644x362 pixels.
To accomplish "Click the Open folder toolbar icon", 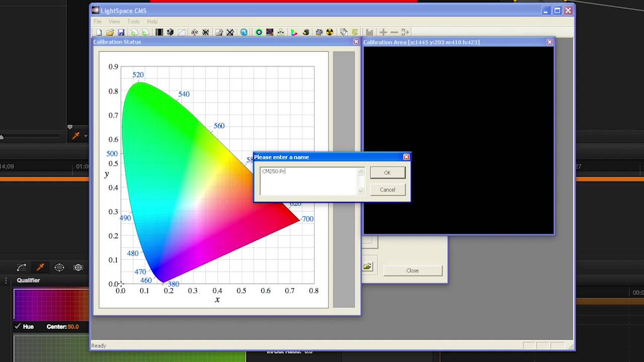I will (x=110, y=32).
